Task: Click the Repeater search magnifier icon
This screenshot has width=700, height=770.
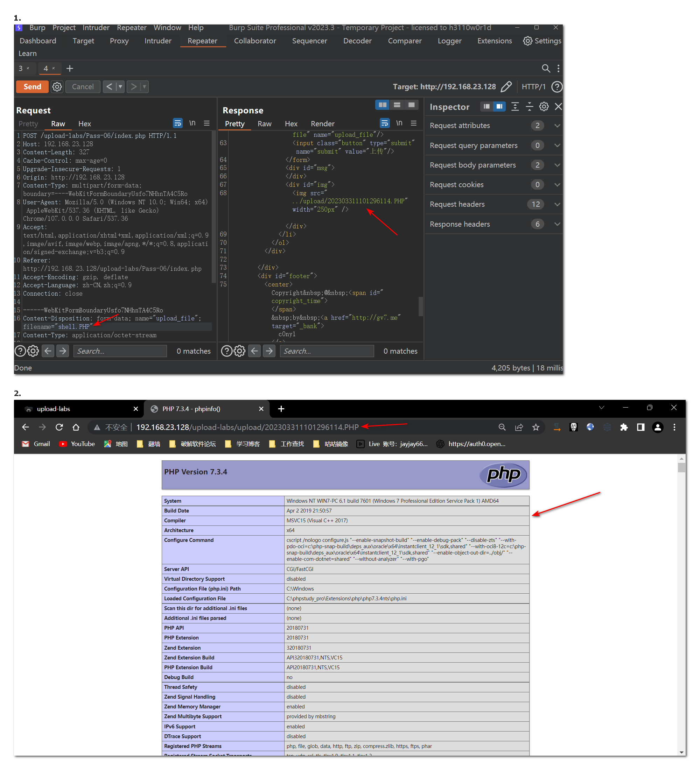Action: coord(546,68)
